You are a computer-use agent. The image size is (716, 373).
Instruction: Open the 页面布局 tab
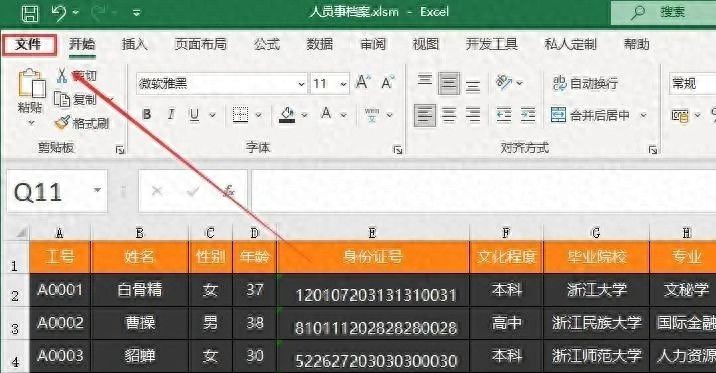(201, 44)
